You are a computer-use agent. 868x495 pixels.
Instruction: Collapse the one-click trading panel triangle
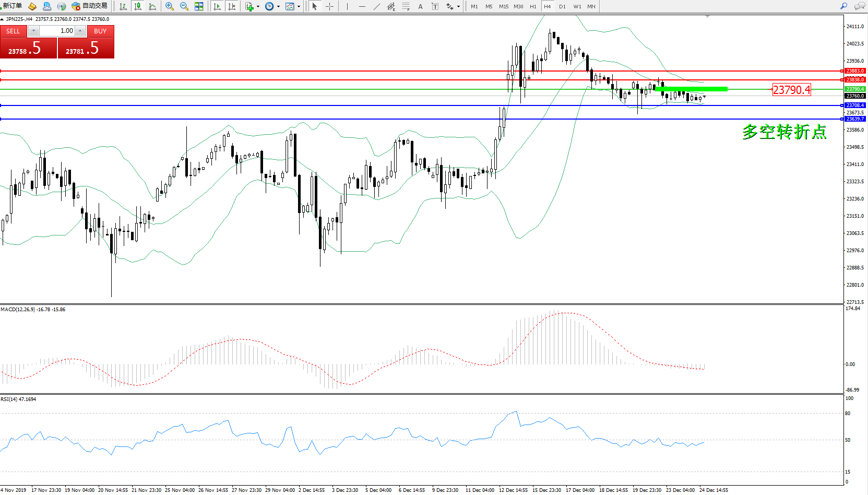[3, 19]
